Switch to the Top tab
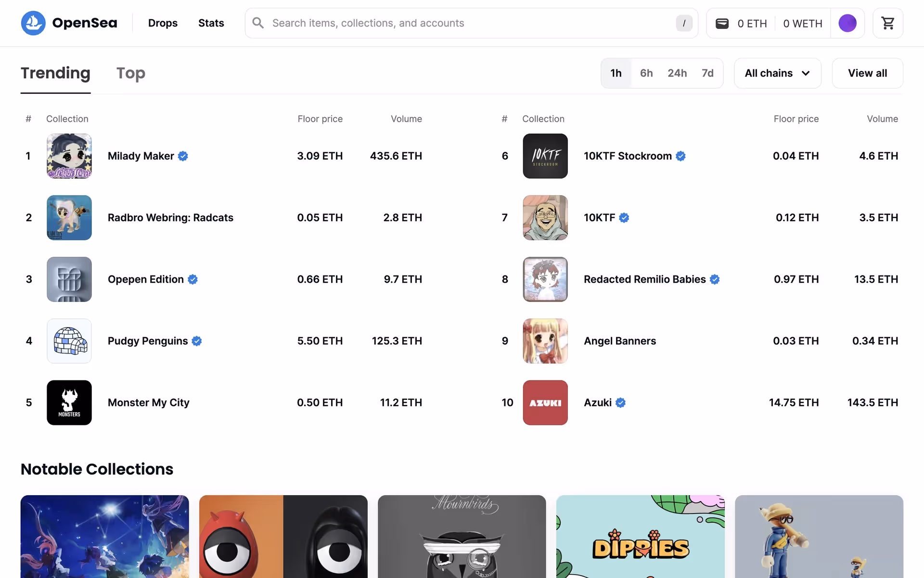The image size is (924, 578). click(130, 73)
